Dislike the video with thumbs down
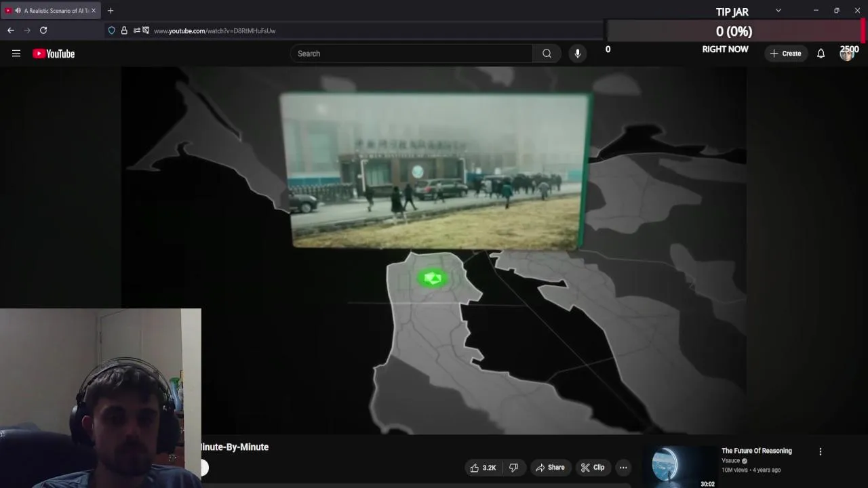The height and width of the screenshot is (488, 868). click(x=514, y=468)
